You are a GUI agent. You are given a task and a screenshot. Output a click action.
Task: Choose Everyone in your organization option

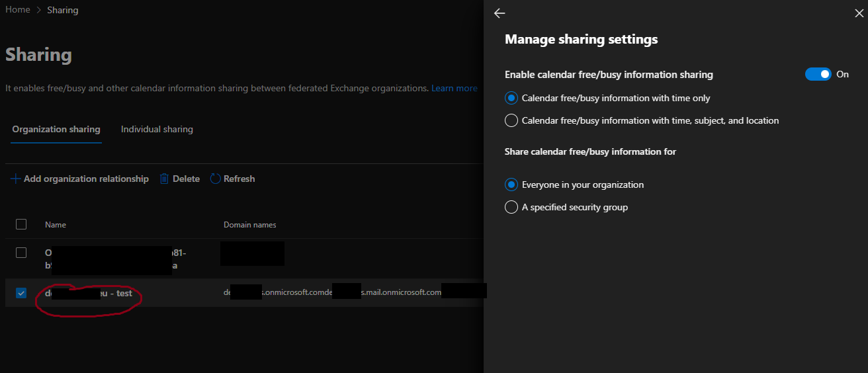(511, 185)
